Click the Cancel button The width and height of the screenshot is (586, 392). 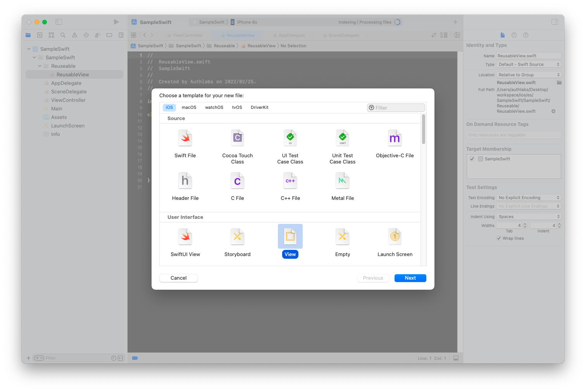click(x=179, y=278)
